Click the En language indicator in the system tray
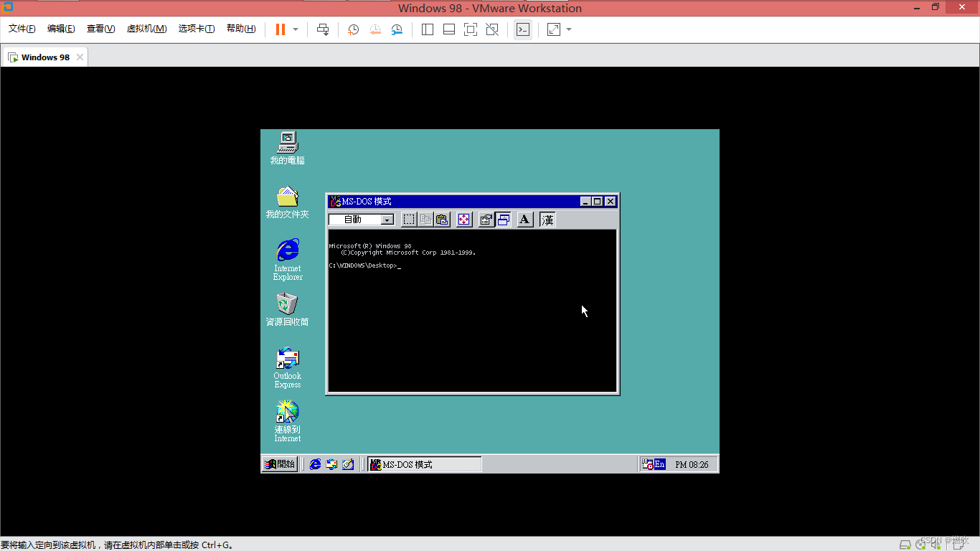This screenshot has height=551, width=980. click(659, 463)
